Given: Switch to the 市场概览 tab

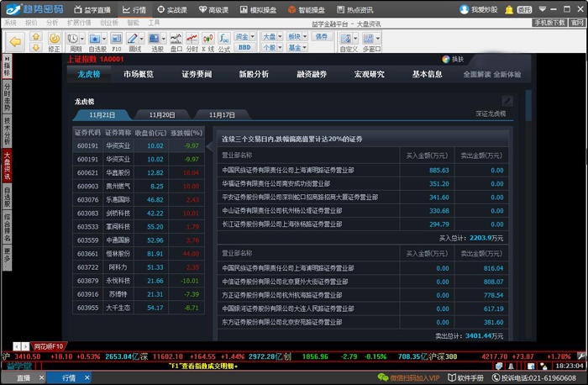Looking at the screenshot, I should (138, 74).
